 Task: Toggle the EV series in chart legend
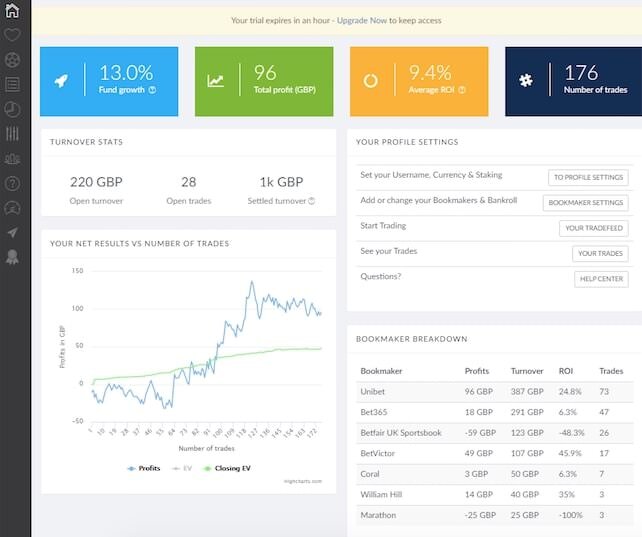[x=182, y=468]
